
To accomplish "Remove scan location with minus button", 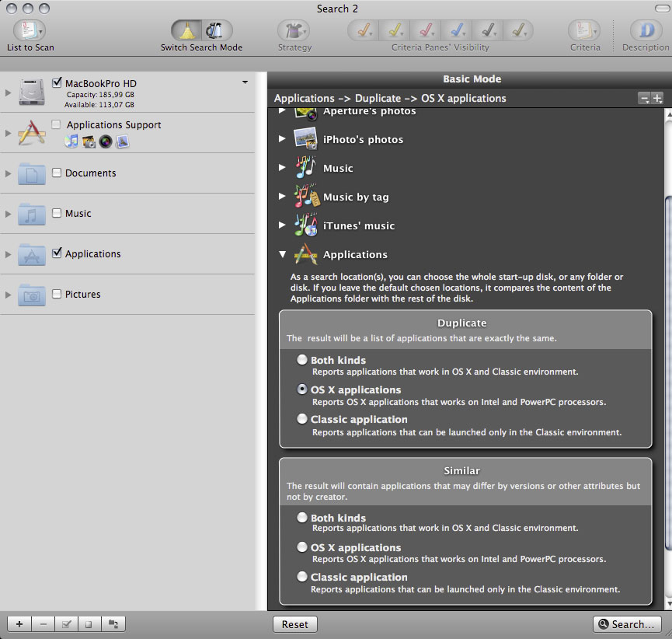I will click(44, 624).
